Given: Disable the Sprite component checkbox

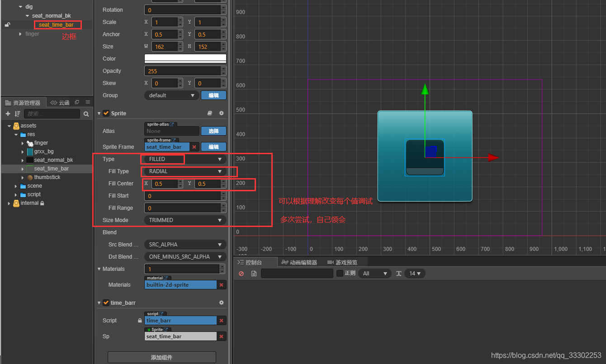Looking at the screenshot, I should tap(106, 113).
